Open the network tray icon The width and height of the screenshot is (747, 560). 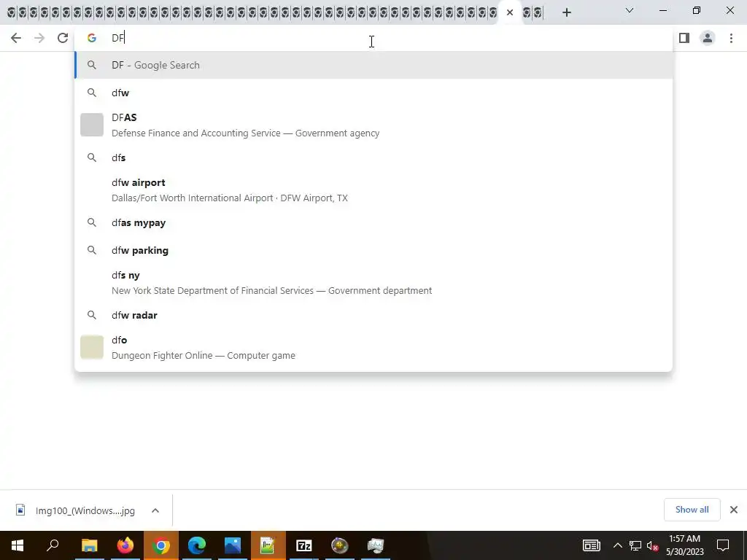pos(635,545)
